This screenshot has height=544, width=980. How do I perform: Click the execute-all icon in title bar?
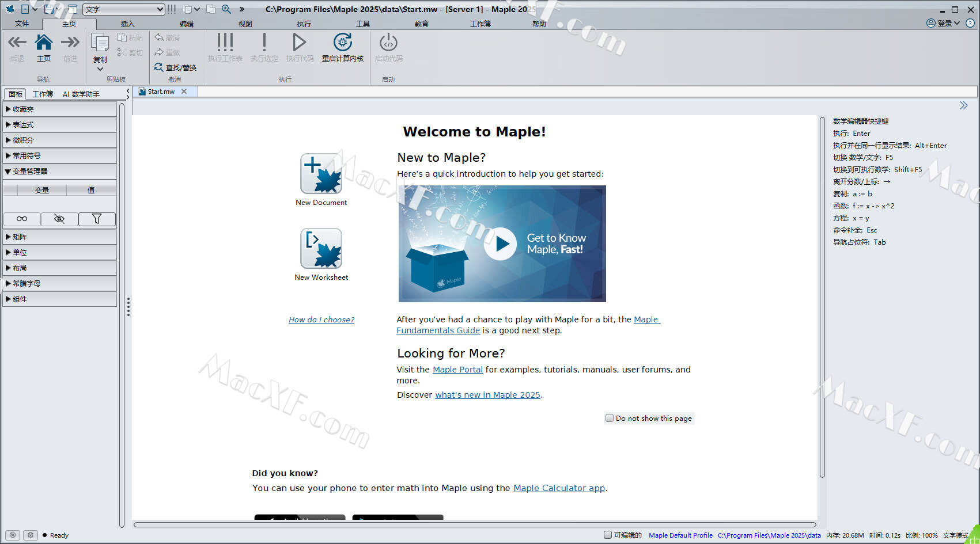[x=172, y=9]
